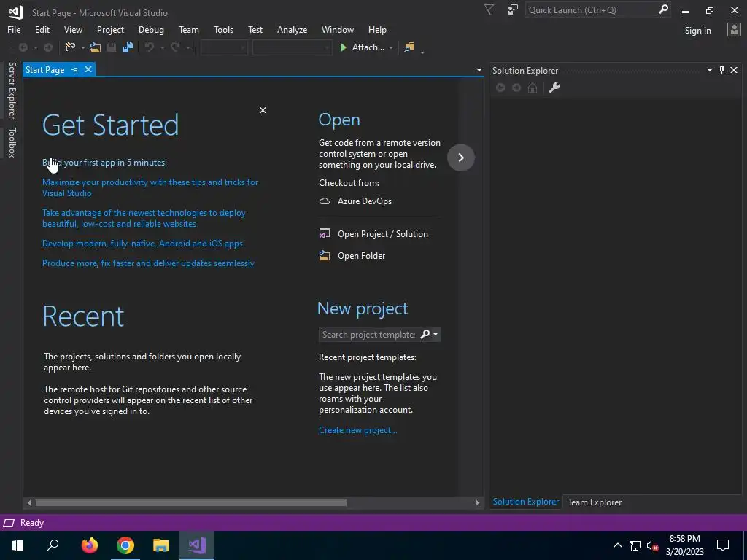This screenshot has height=560, width=747.
Task: Open the document tab list dropdown arrow
Action: (479, 70)
